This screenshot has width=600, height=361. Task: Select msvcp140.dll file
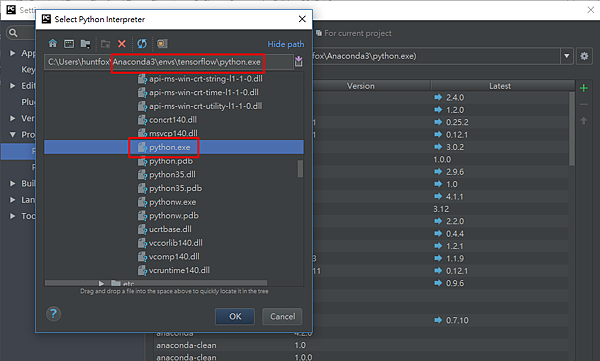click(x=173, y=134)
